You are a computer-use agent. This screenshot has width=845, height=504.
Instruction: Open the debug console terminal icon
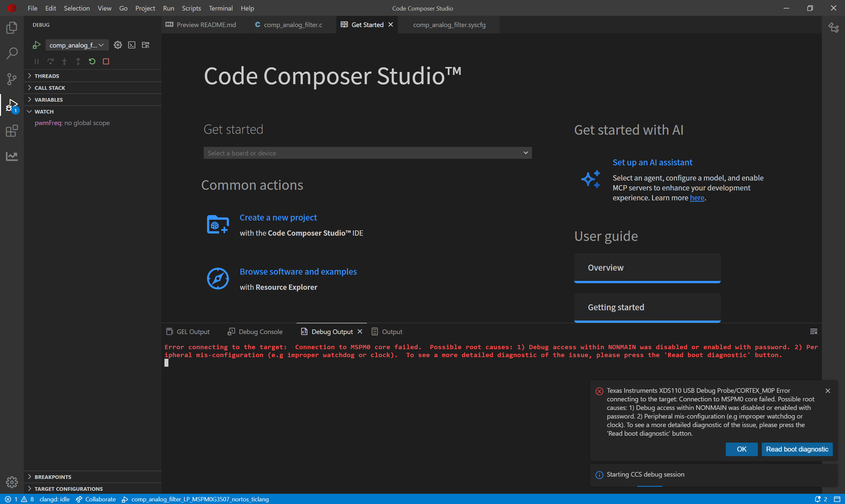coord(132,45)
